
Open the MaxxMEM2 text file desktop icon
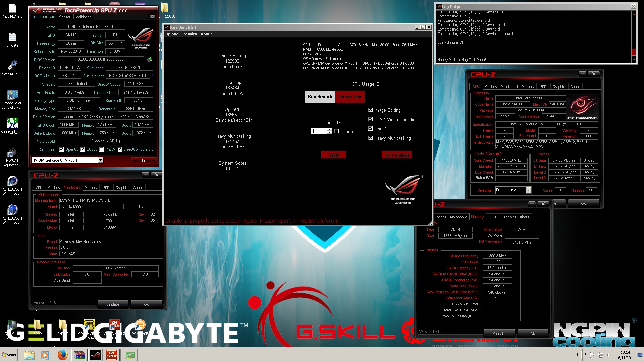click(x=12, y=10)
